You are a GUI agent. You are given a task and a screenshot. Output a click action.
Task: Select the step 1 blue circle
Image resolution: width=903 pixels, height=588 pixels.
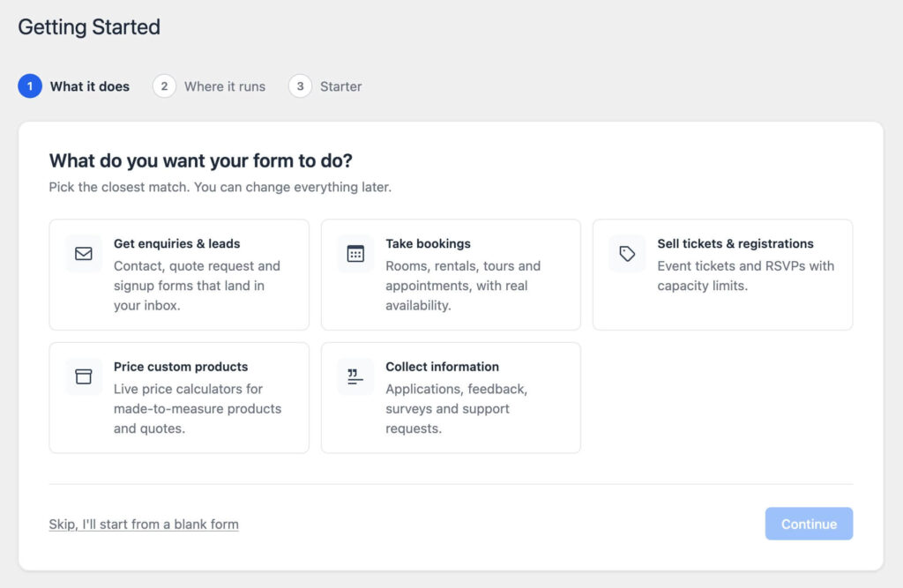click(x=30, y=86)
